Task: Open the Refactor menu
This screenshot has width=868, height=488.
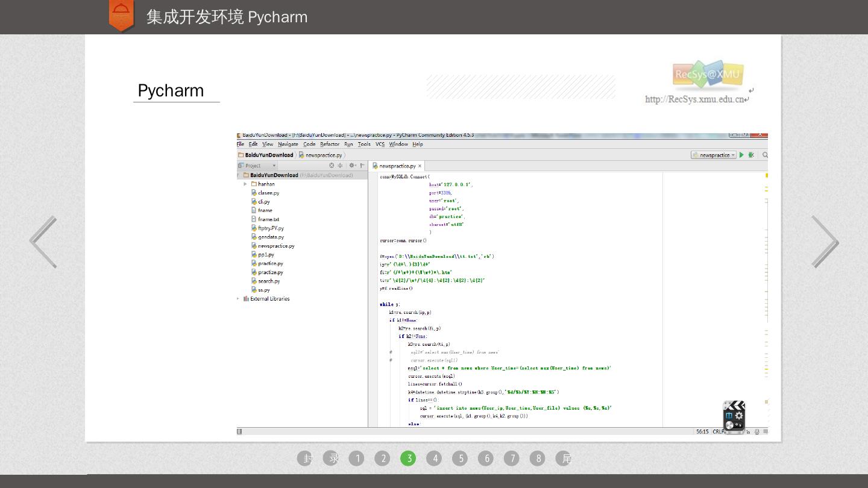Action: point(329,144)
